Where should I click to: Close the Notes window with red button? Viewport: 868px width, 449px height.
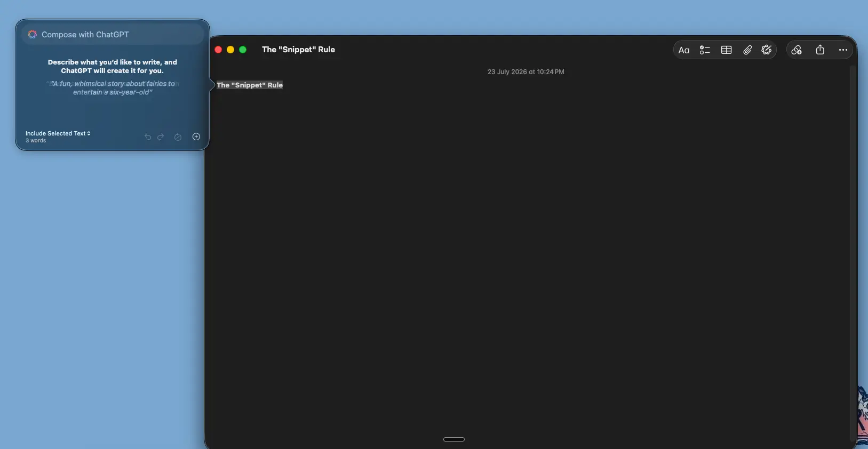coord(218,50)
